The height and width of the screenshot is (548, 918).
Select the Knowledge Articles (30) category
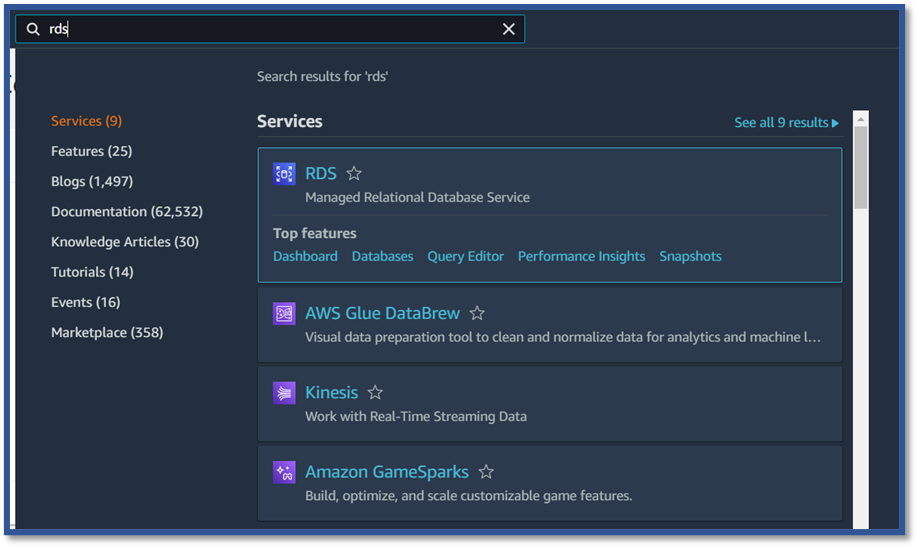click(x=125, y=242)
